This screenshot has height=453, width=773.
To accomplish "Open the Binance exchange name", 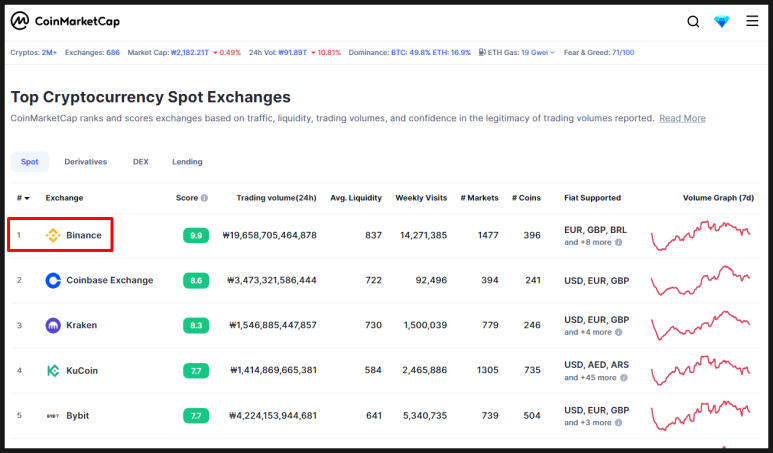I will pyautogui.click(x=84, y=235).
